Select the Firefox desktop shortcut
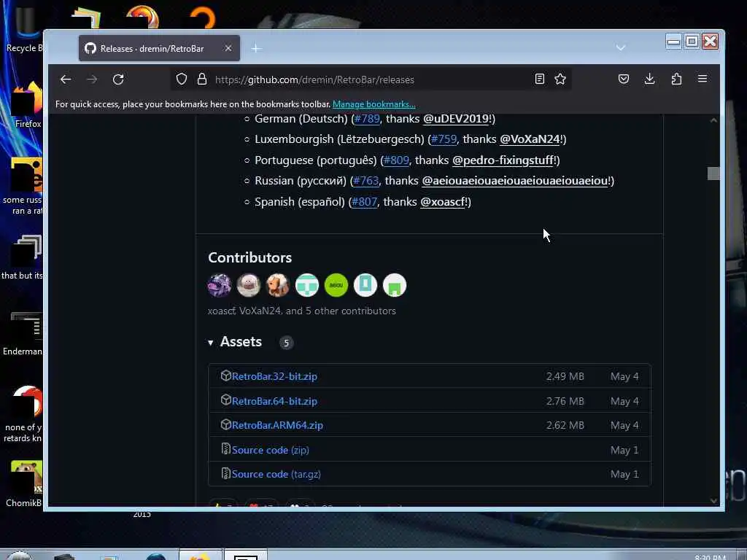The height and width of the screenshot is (560, 747). pos(27,106)
